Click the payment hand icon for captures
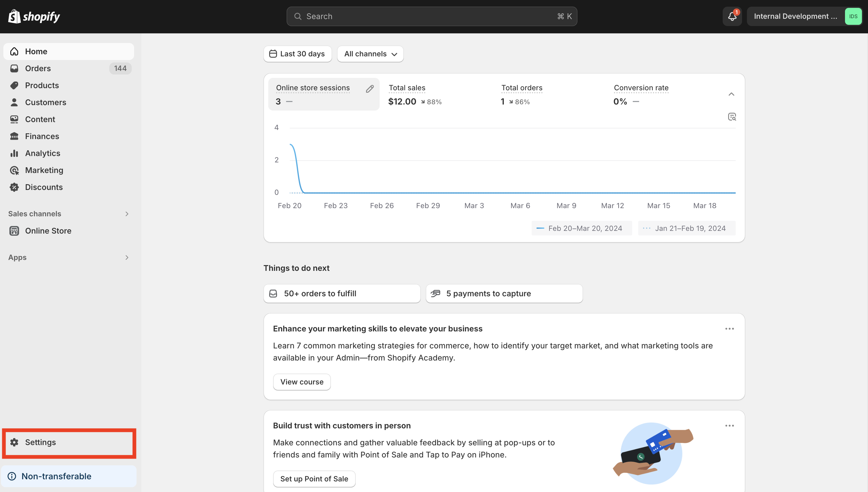This screenshot has height=492, width=868. point(436,293)
